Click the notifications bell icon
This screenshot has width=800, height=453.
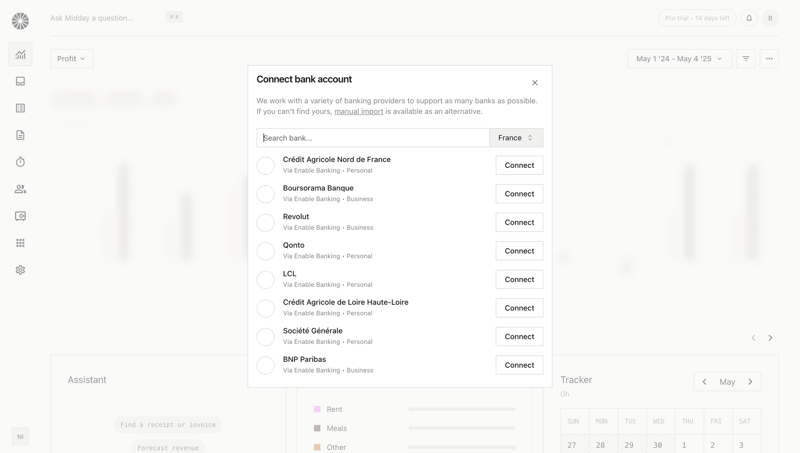[749, 18]
